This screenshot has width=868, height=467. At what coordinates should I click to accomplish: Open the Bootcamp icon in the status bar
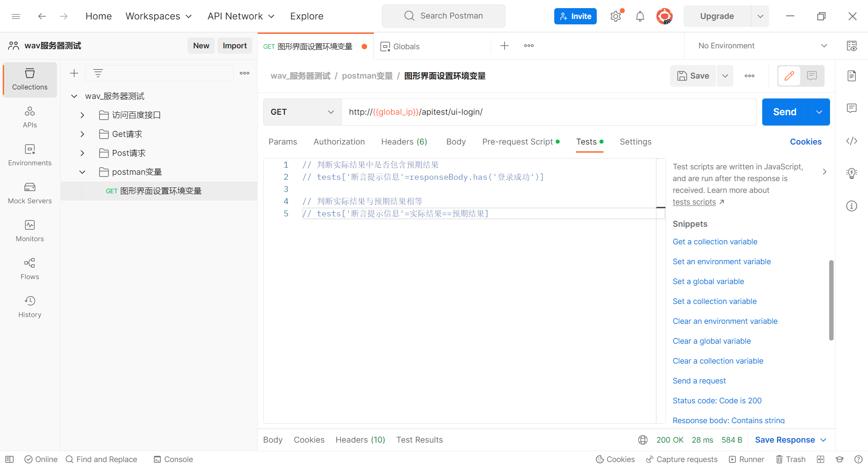click(840, 459)
